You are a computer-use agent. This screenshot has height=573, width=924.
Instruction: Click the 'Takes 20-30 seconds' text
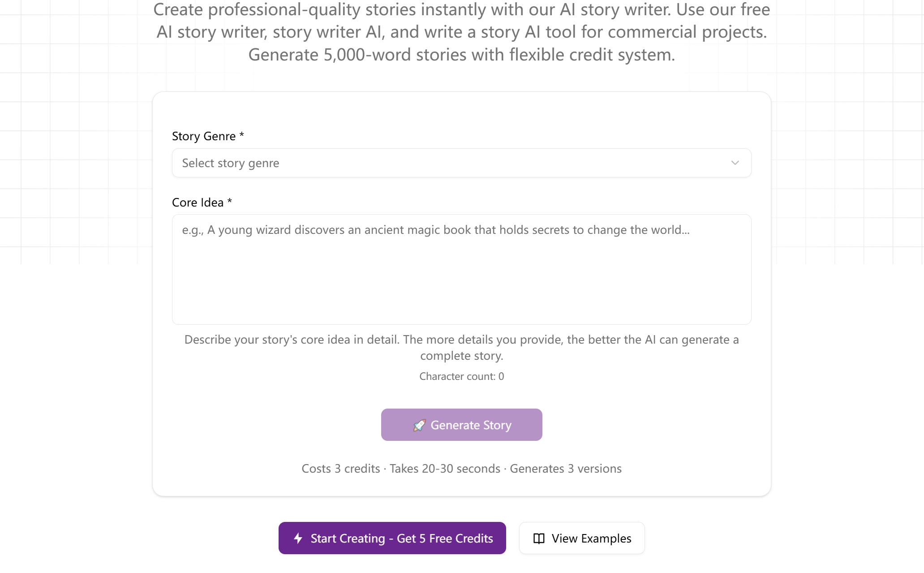point(445,469)
